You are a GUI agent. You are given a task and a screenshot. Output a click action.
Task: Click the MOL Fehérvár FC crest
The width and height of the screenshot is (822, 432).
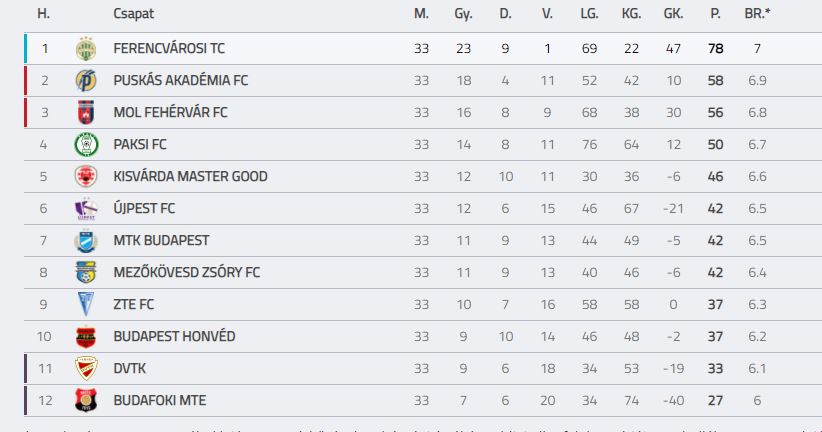pyautogui.click(x=86, y=113)
